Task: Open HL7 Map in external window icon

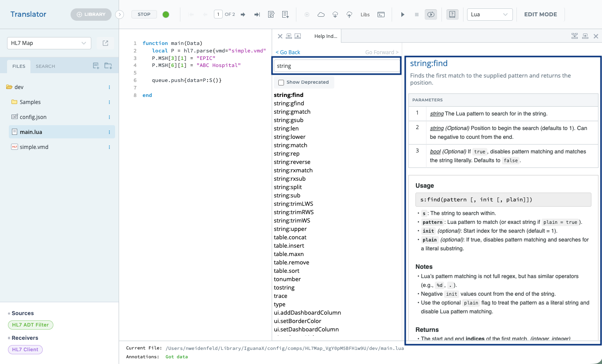Action: (105, 43)
